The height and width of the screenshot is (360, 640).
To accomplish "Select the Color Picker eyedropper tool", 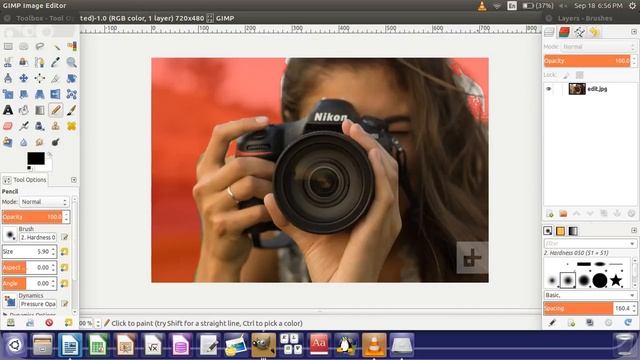I will 56,62.
